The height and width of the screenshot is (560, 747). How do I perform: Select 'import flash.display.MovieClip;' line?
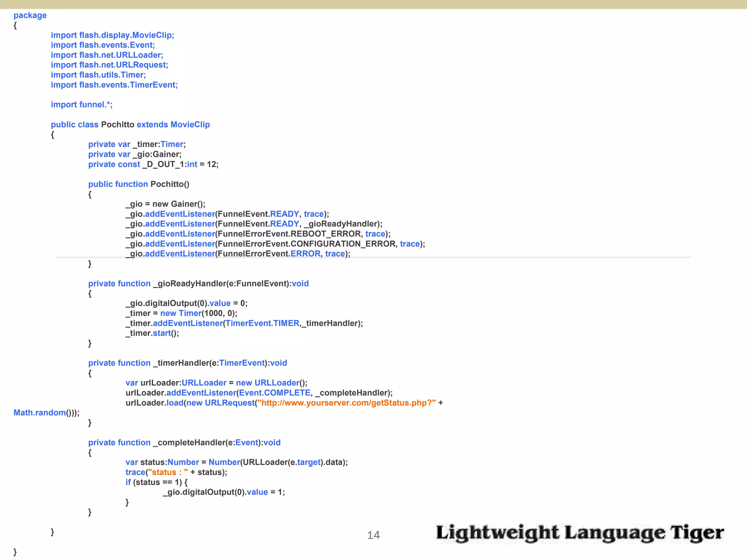click(x=112, y=35)
